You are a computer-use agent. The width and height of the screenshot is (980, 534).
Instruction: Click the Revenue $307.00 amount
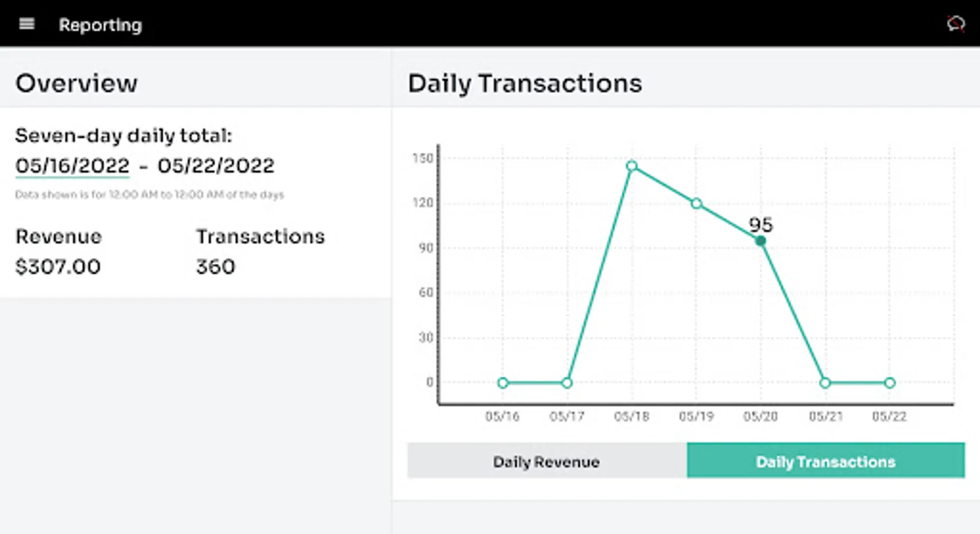click(x=58, y=266)
